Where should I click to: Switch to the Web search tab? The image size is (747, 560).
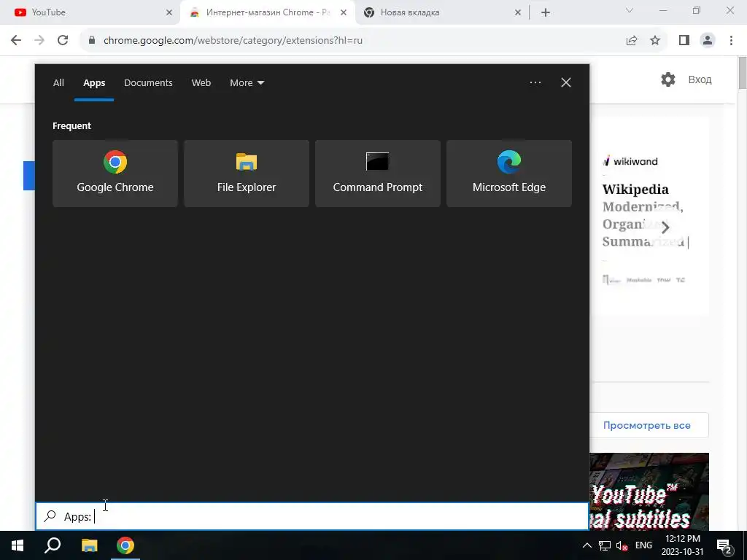[201, 83]
